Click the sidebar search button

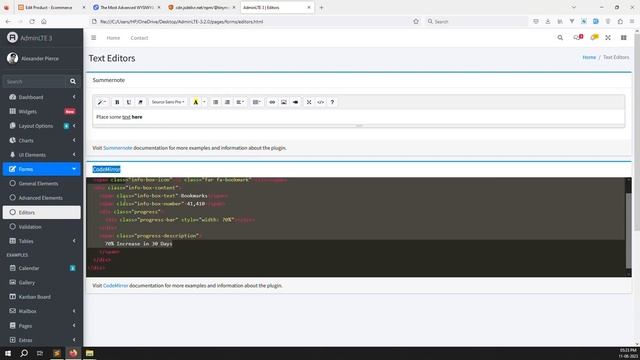(73, 82)
